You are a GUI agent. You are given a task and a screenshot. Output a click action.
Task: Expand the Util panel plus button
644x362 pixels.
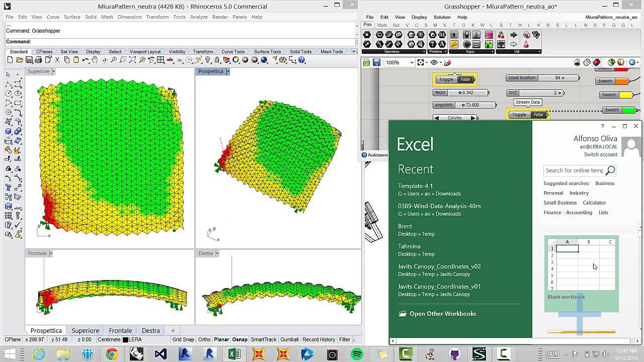pos(539,51)
